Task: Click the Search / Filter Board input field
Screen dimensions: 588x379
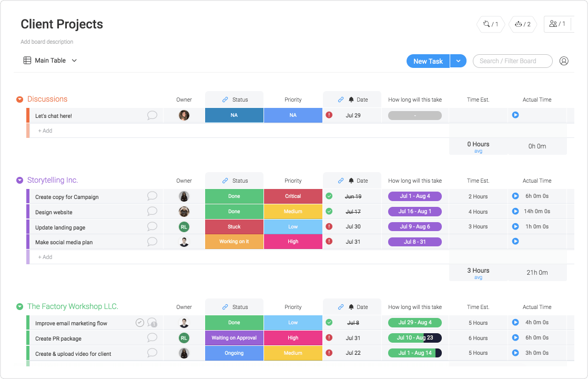Action: (512, 61)
